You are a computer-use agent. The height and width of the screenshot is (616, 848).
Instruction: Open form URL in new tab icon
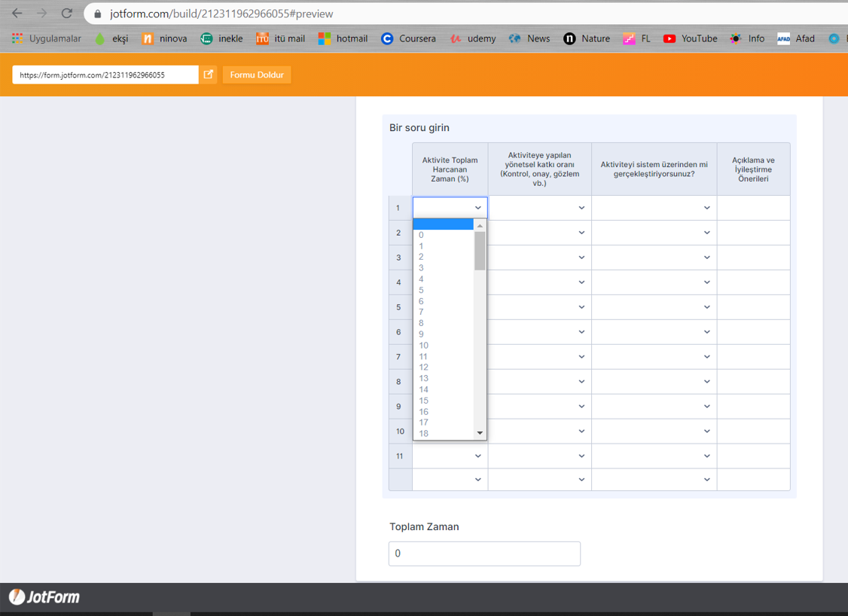tap(209, 75)
